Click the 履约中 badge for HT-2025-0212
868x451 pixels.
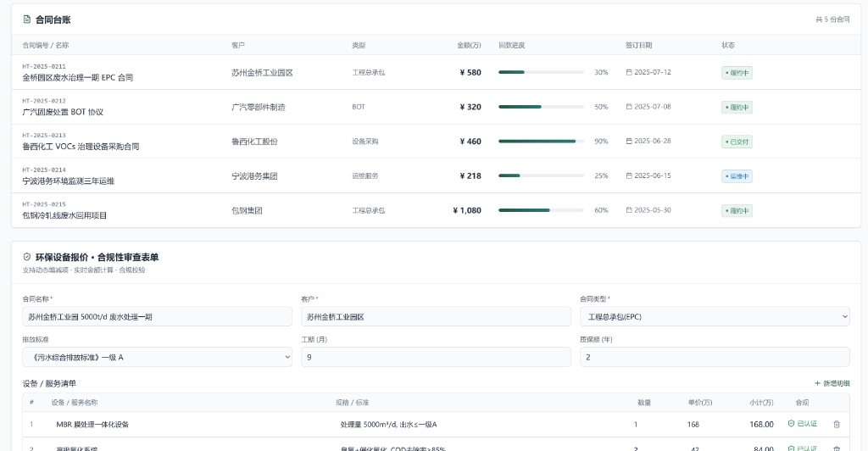(x=737, y=108)
